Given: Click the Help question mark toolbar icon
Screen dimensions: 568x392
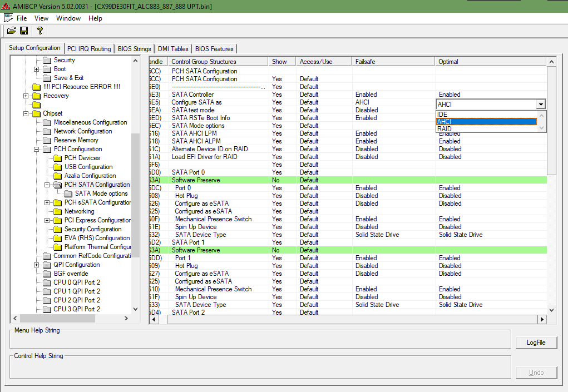Looking at the screenshot, I should (40, 31).
